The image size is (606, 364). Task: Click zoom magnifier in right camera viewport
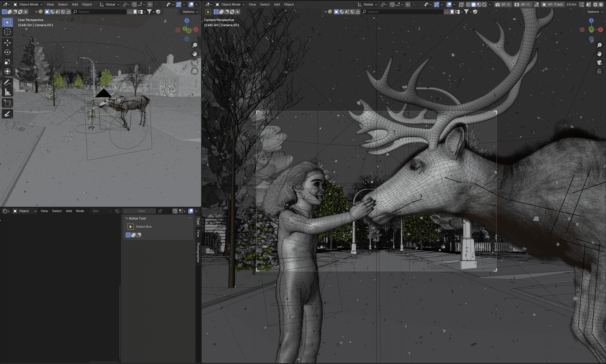click(x=599, y=45)
